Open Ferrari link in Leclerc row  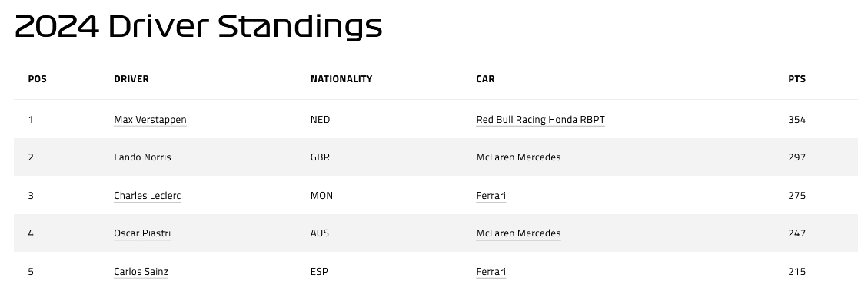[491, 196]
